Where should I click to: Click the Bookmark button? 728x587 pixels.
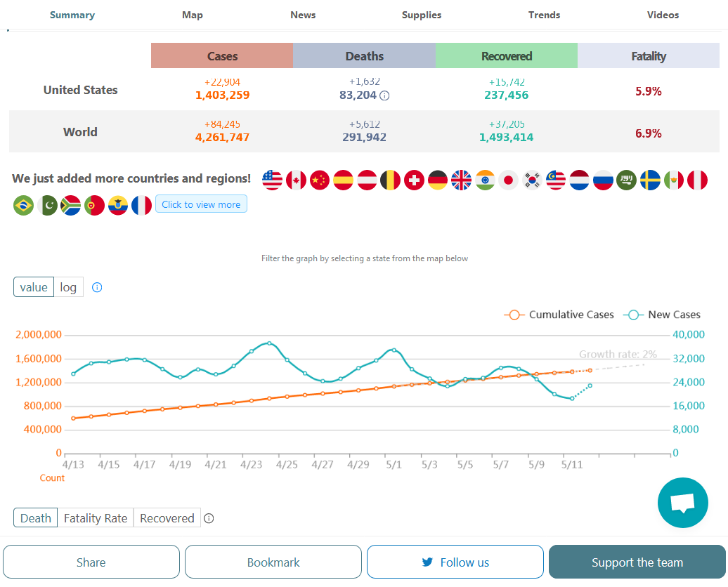click(273, 562)
